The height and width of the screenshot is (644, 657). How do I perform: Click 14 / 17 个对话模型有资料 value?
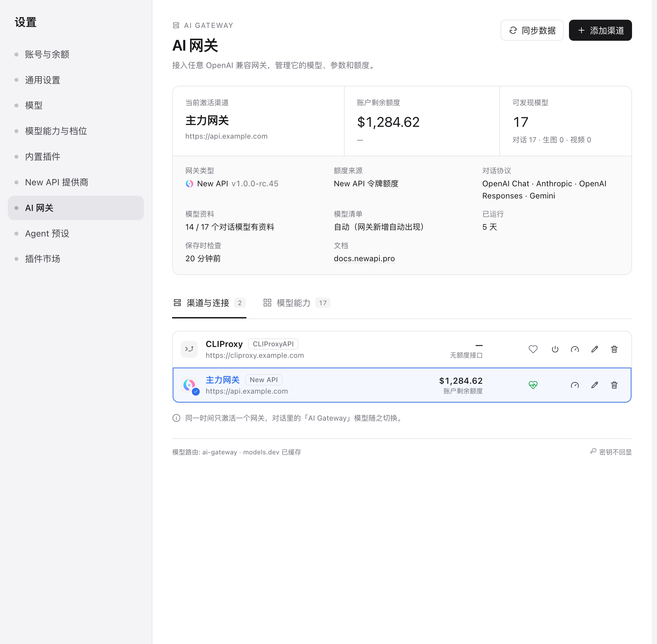[230, 227]
